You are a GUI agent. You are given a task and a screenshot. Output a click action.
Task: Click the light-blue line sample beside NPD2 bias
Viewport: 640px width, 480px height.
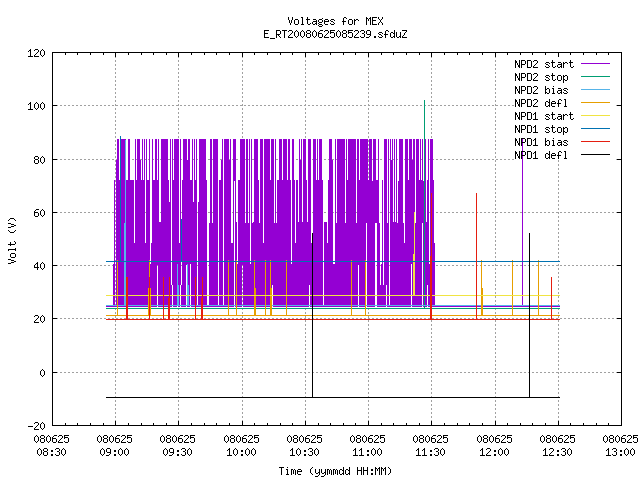pyautogui.click(x=596, y=89)
